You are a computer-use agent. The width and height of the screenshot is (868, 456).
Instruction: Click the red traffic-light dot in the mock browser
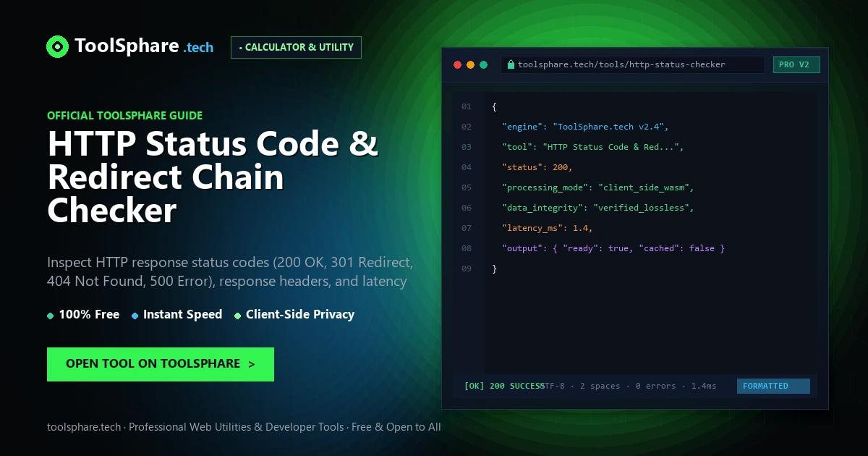(x=457, y=64)
